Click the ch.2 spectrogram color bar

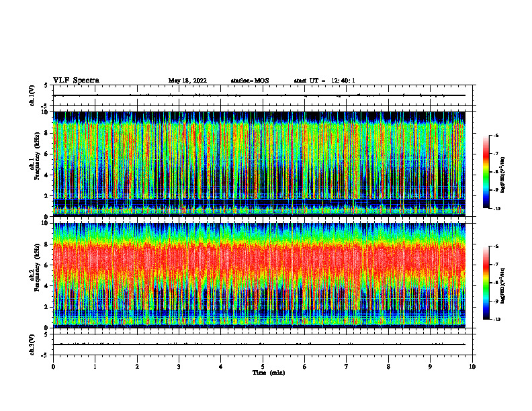pos(486,283)
